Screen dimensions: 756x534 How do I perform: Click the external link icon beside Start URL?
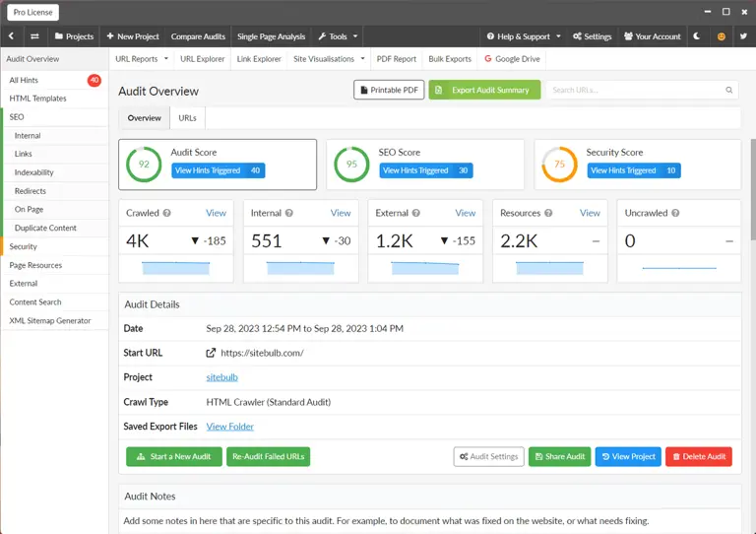click(211, 353)
